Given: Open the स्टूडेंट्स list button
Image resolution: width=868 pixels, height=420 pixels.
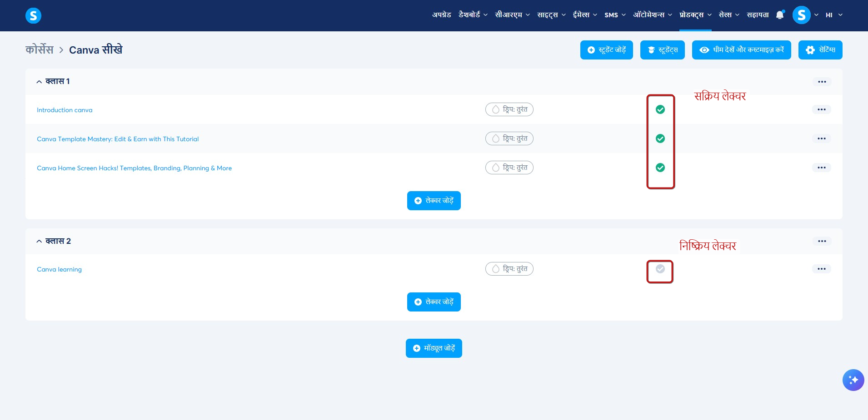Looking at the screenshot, I should pyautogui.click(x=662, y=50).
